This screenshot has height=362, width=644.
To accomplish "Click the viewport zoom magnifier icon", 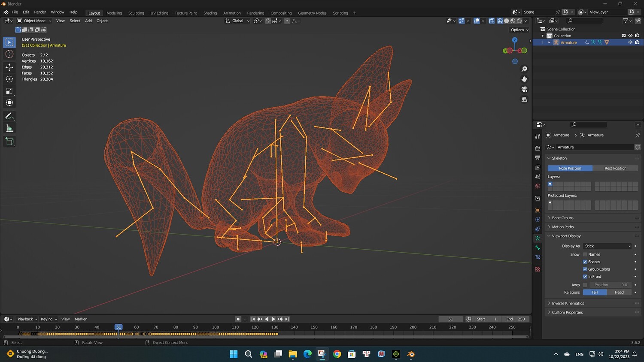I will [524, 69].
